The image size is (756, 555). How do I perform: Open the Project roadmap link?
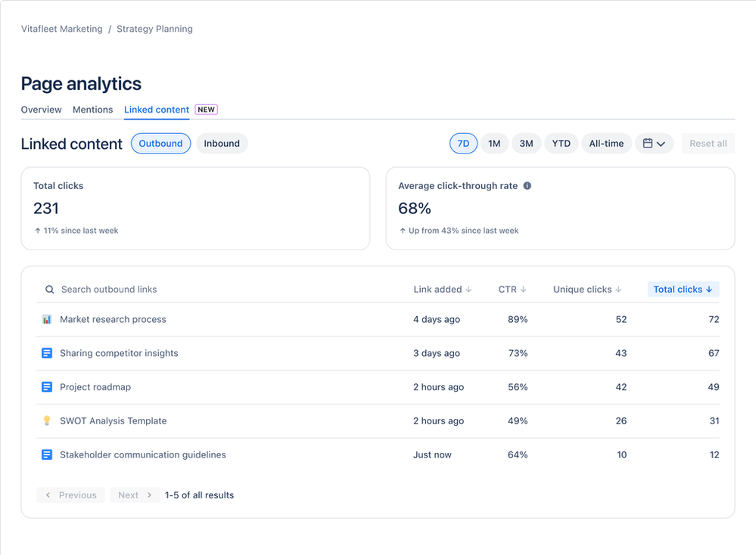95,387
